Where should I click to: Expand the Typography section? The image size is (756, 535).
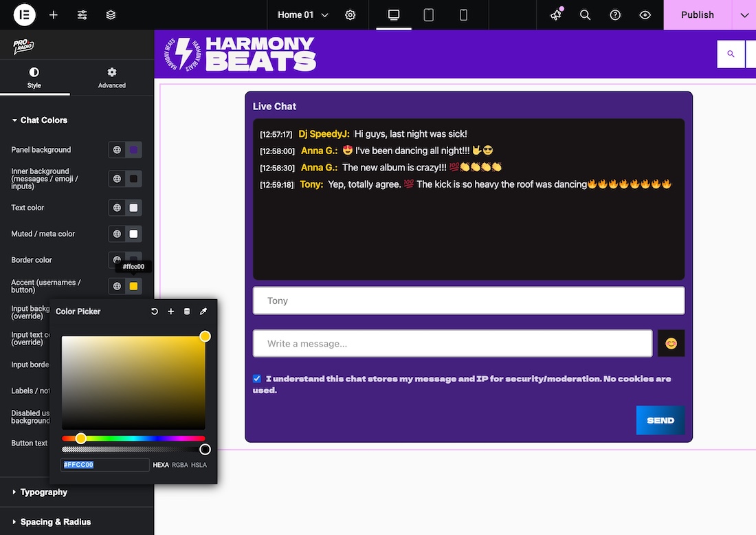coord(43,492)
